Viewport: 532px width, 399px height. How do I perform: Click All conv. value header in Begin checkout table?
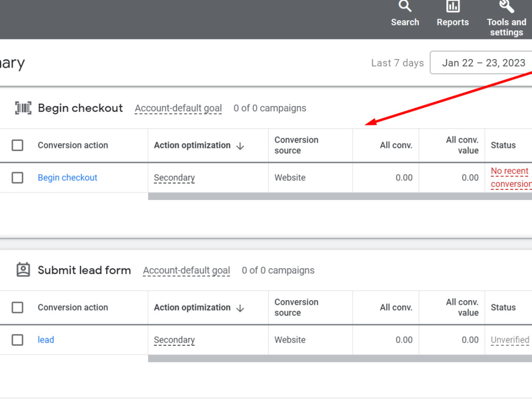462,145
